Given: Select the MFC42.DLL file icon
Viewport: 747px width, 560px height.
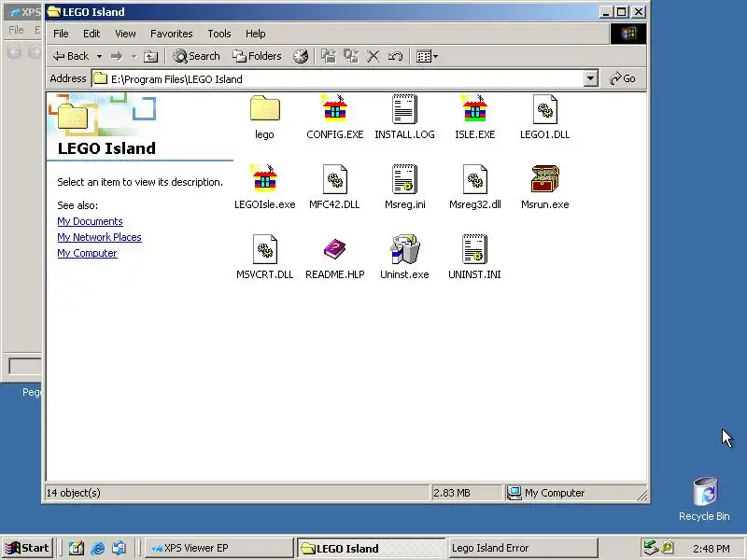Looking at the screenshot, I should [x=335, y=179].
